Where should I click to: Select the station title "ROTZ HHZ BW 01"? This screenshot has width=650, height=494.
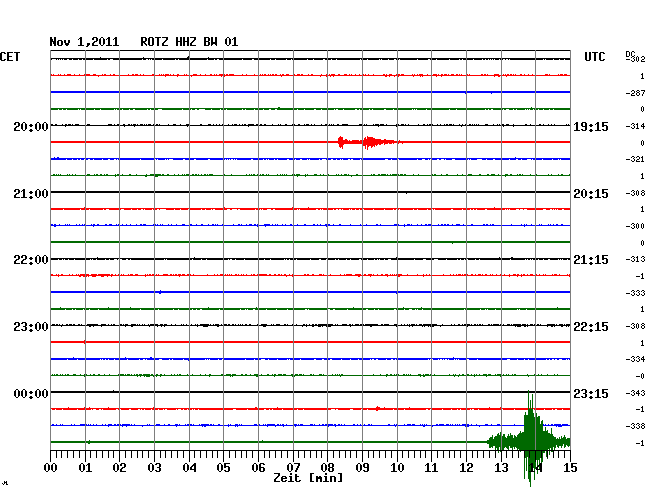click(x=189, y=42)
